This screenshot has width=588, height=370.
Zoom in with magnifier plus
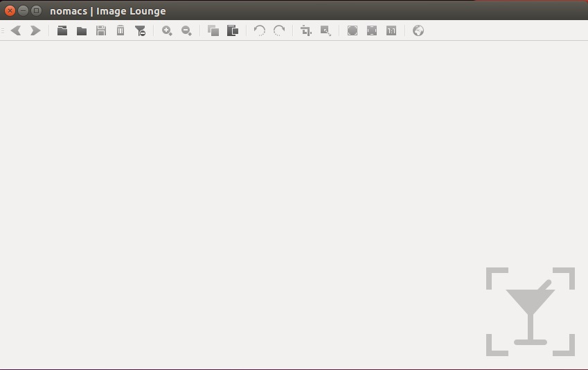point(167,30)
